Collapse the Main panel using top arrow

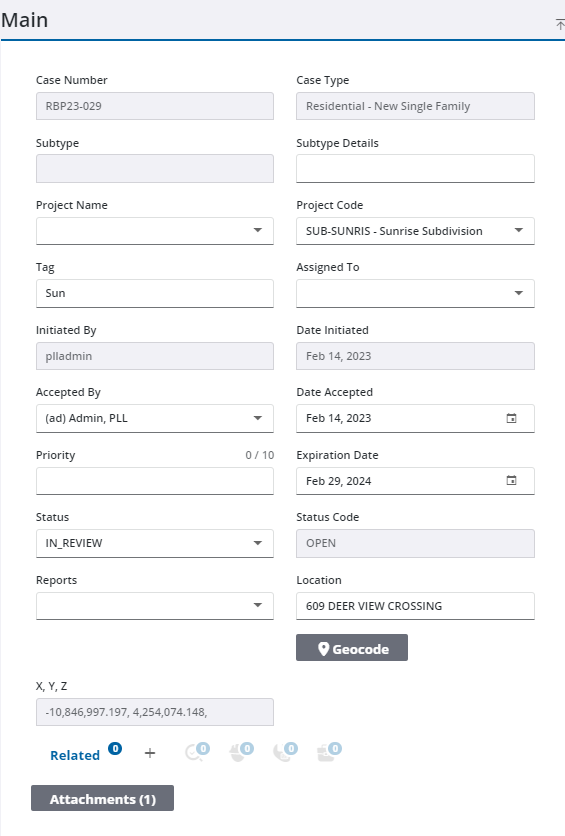(x=560, y=24)
